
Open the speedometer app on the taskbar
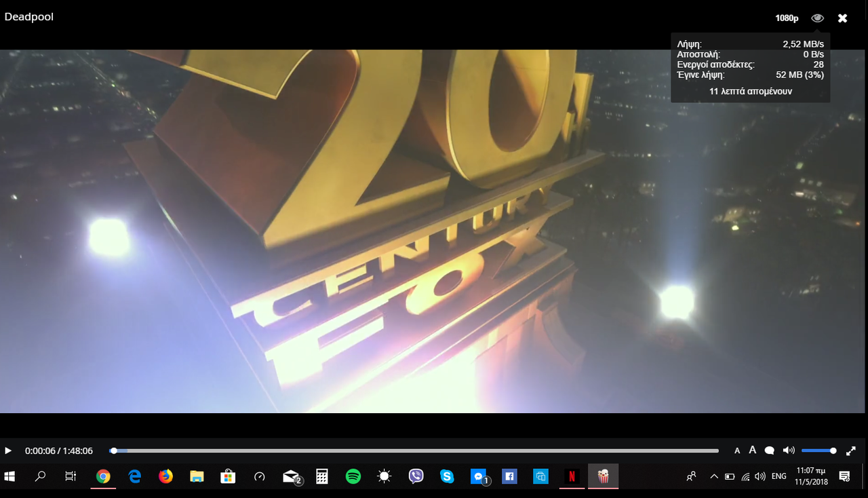coord(259,476)
